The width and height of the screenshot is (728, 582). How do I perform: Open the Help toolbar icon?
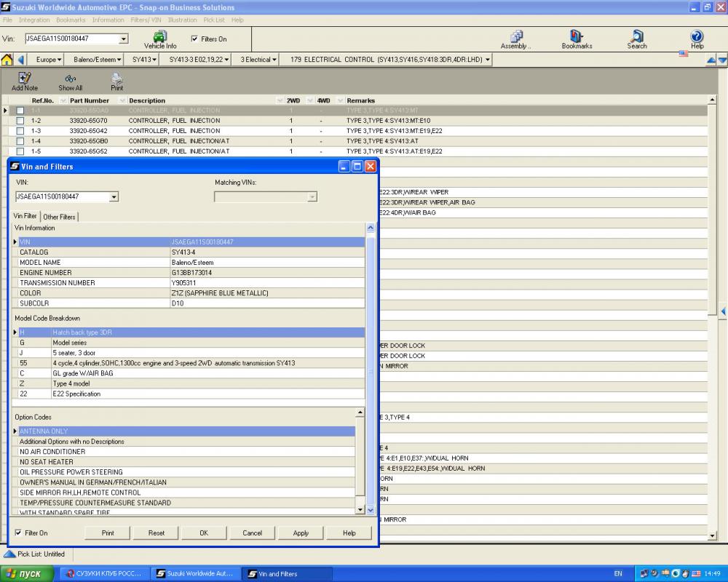pyautogui.click(x=697, y=39)
